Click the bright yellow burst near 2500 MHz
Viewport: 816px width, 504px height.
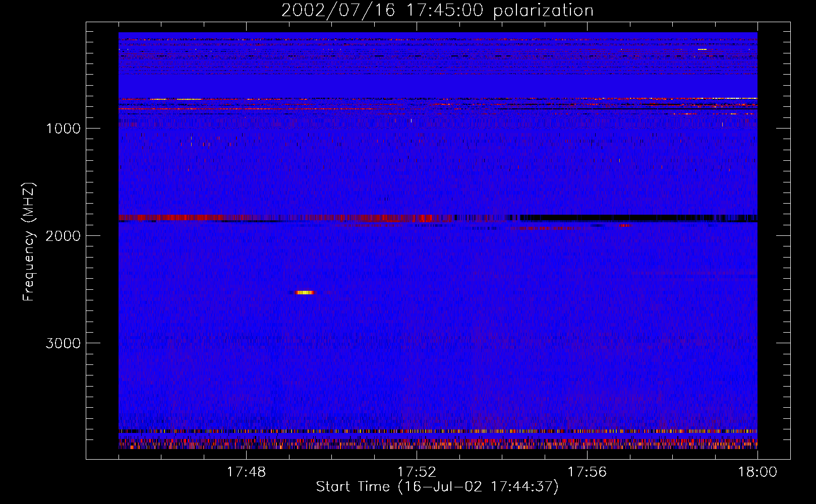pos(305,292)
